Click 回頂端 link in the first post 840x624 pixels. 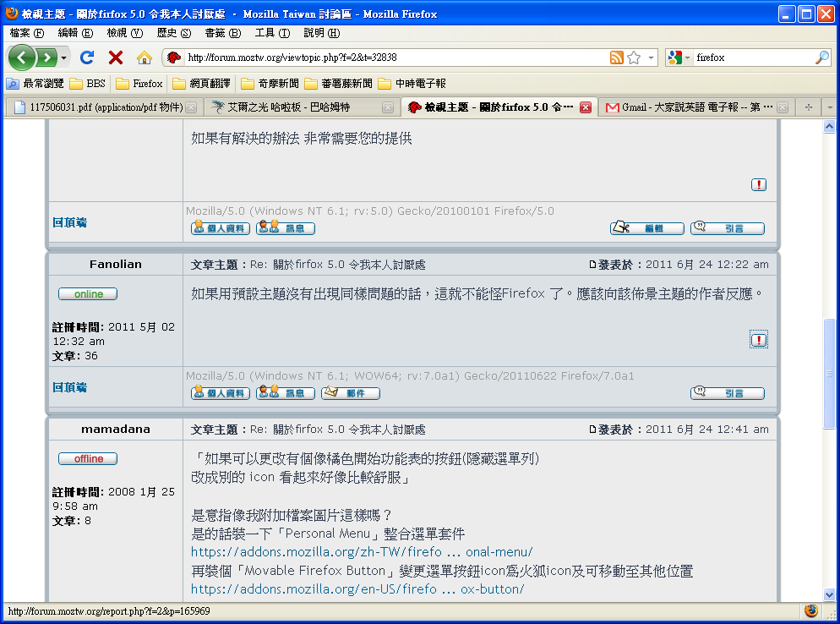coord(69,222)
